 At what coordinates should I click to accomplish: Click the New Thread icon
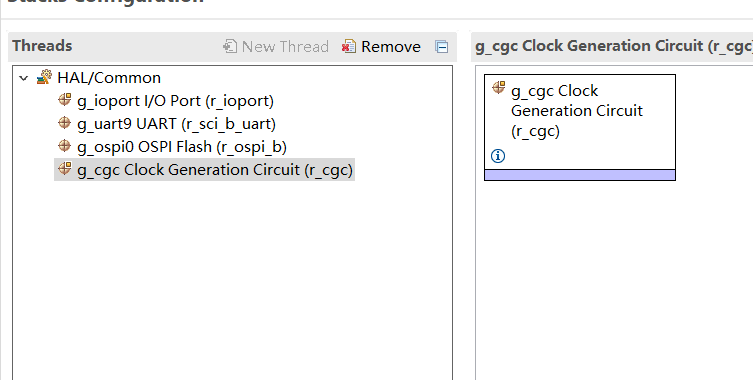tap(230, 46)
